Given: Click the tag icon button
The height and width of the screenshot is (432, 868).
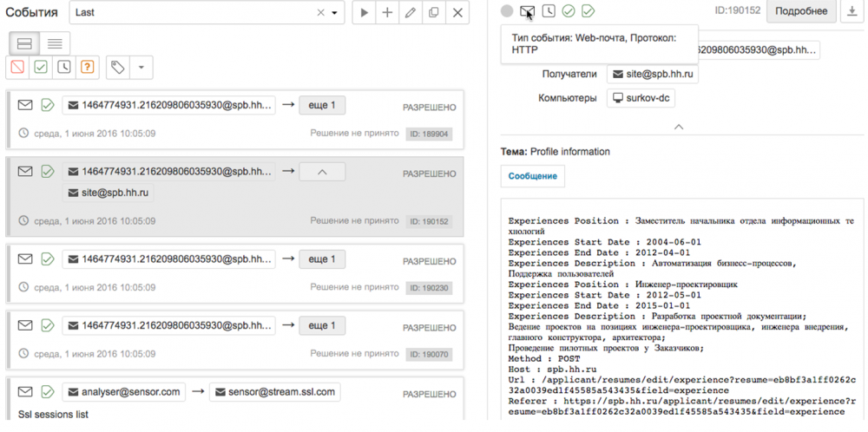Looking at the screenshot, I should tap(118, 67).
